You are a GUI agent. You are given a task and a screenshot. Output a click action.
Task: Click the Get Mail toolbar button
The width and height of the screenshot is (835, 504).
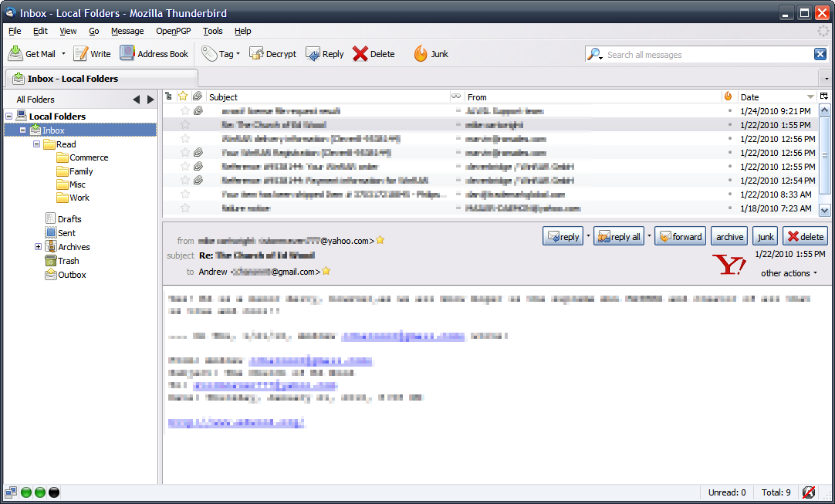pos(32,54)
